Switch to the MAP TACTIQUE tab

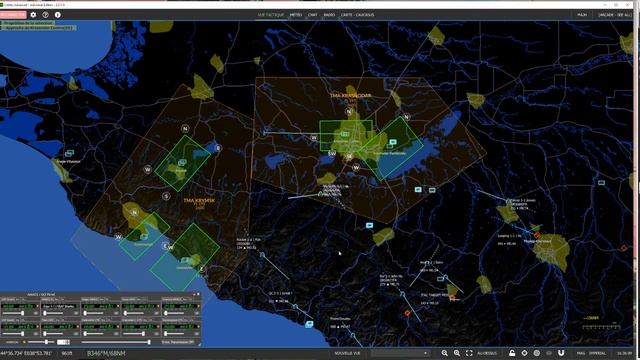point(271,15)
